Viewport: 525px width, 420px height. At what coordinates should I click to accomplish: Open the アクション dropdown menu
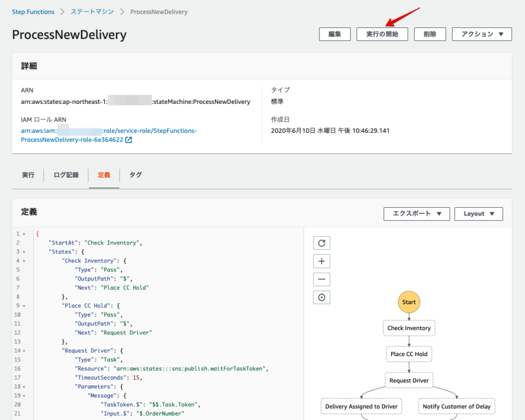[482, 34]
